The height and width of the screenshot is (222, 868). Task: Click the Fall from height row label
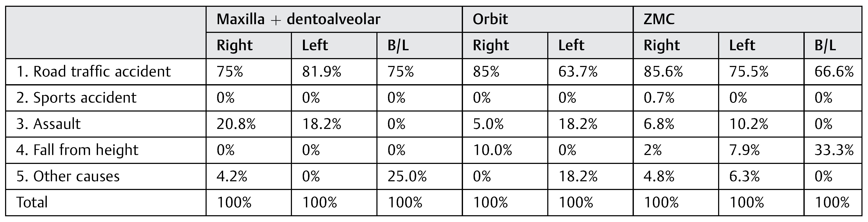pyautogui.click(x=77, y=150)
